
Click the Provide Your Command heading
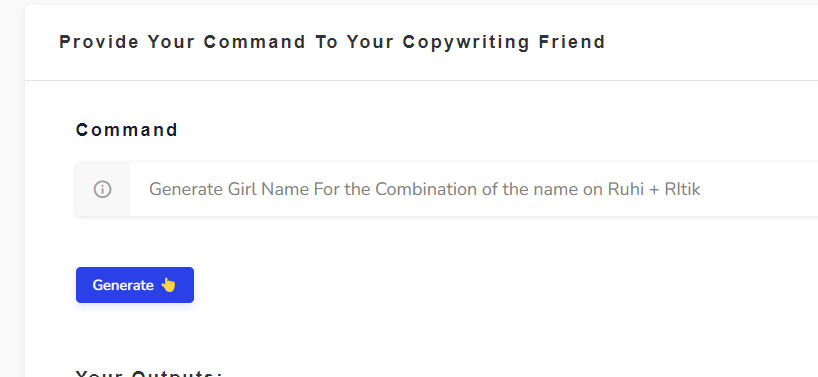point(332,42)
